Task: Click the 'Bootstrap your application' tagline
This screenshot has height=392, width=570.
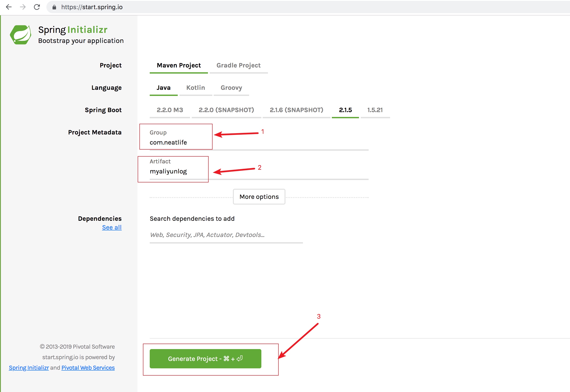Action: (x=81, y=41)
